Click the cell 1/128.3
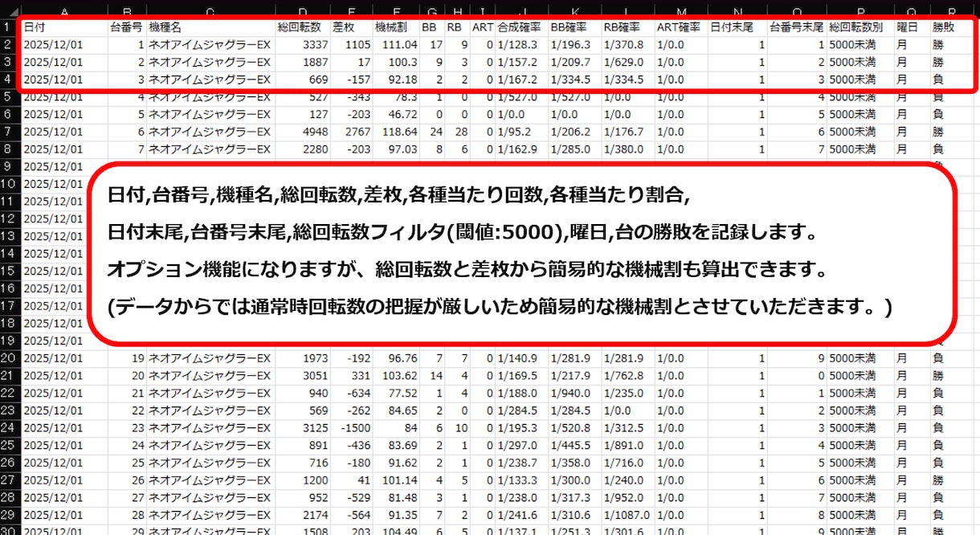 point(521,44)
